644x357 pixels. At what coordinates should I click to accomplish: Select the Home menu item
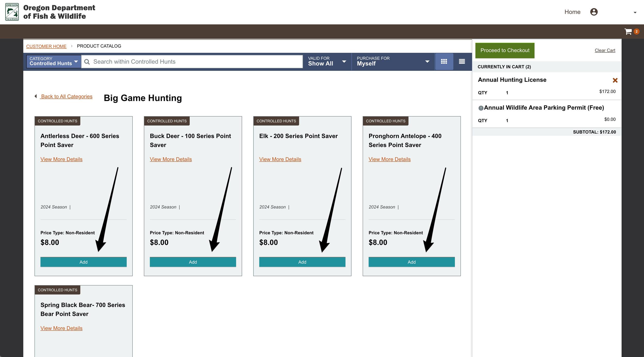click(x=572, y=12)
